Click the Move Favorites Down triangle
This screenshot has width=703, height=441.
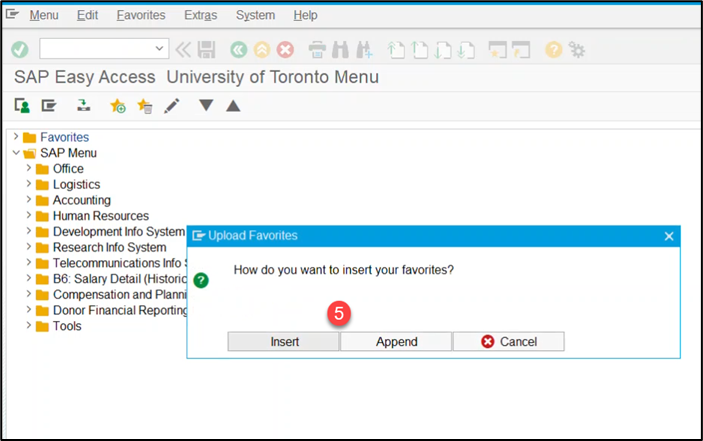206,105
